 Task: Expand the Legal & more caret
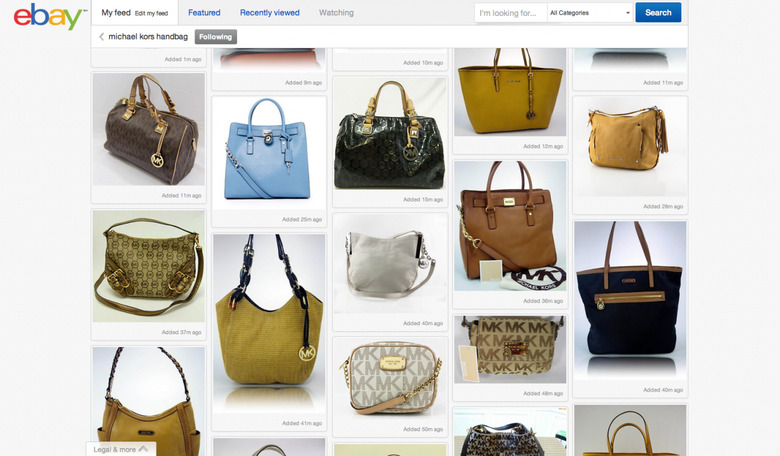tap(143, 449)
